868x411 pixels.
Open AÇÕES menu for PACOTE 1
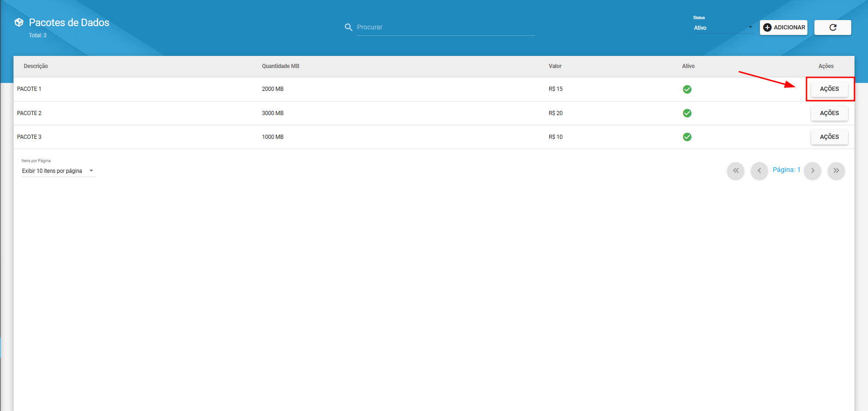tap(829, 89)
